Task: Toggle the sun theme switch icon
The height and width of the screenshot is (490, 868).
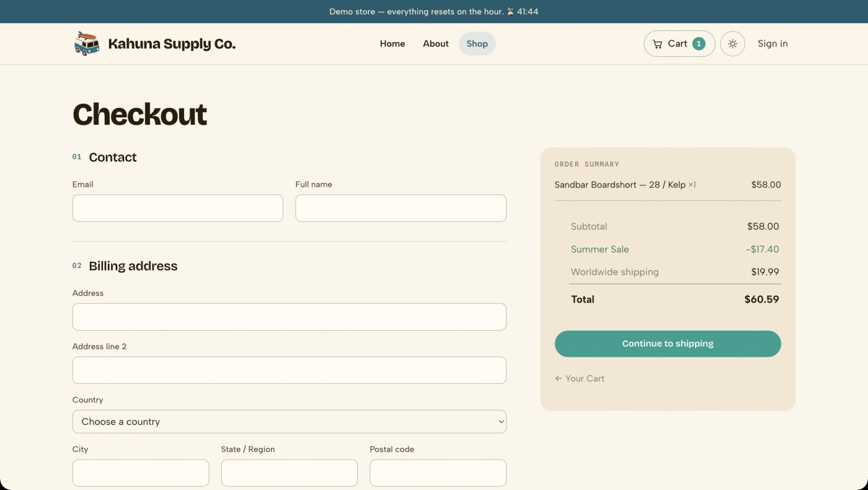Action: (733, 44)
